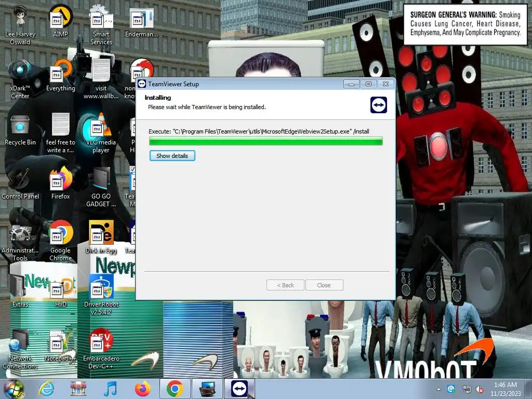Click the Recycle Bin icon
The image size is (532, 399).
(x=20, y=129)
